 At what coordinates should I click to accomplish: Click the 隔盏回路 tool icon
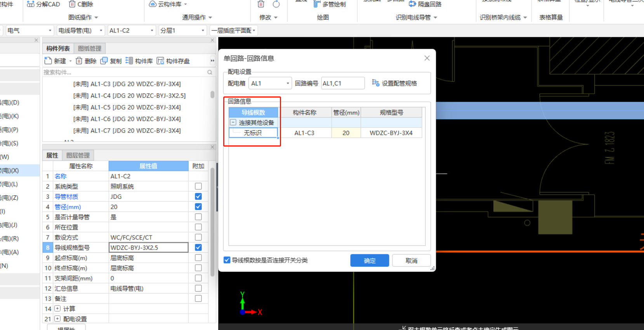[412, 4]
